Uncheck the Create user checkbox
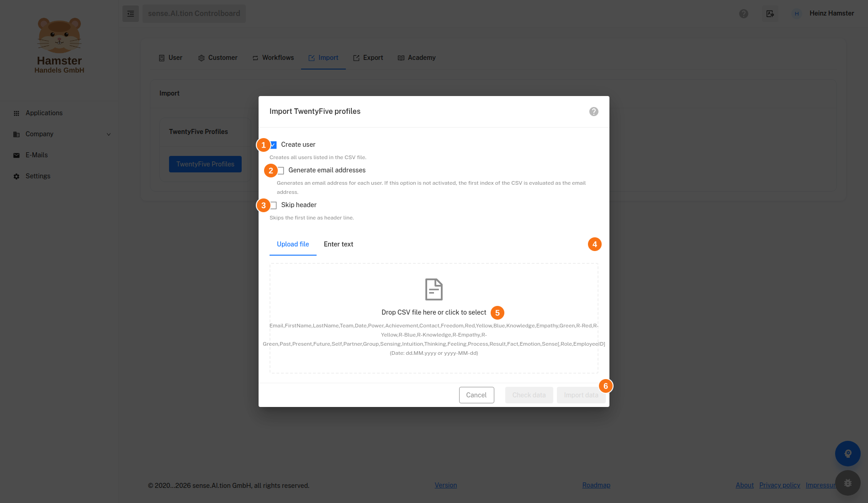868x503 pixels. [x=274, y=145]
